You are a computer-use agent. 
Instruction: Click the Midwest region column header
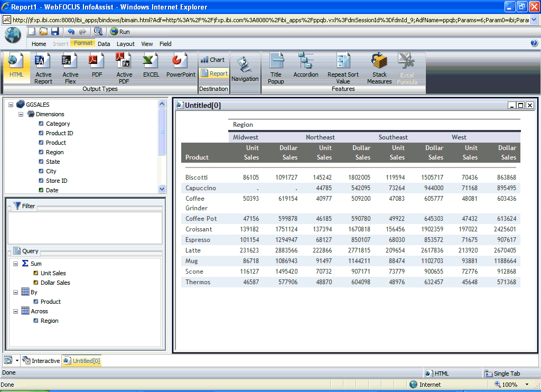coord(245,137)
